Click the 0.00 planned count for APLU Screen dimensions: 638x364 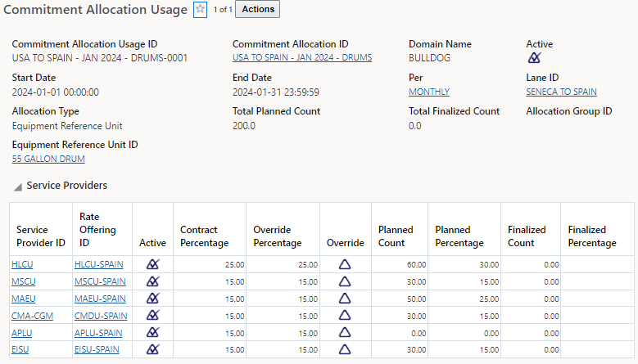click(x=419, y=333)
